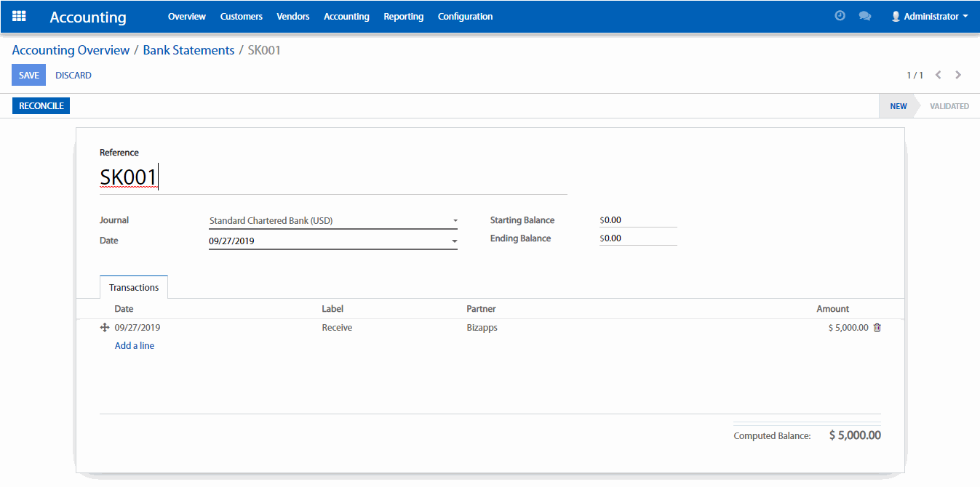Click the Add a line link
The width and height of the screenshot is (980, 487).
tap(135, 346)
